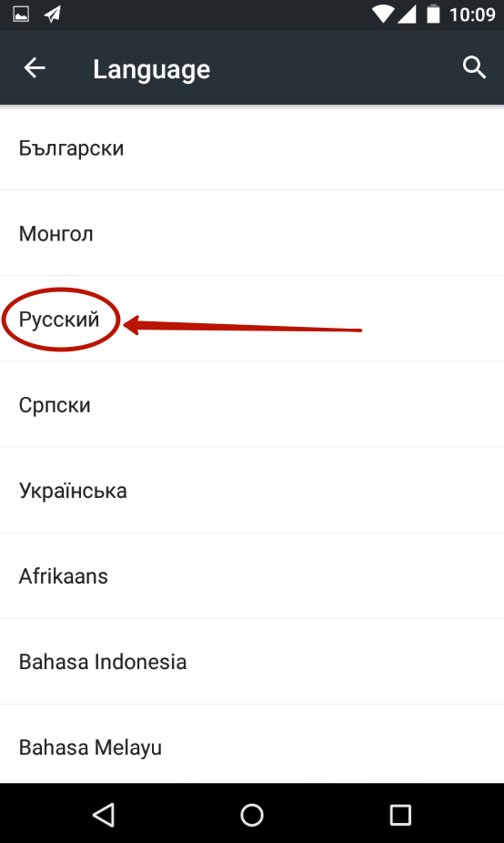Screen dimensions: 504x843
Task: Pick Bahasa Indonesia from list
Action: point(252,661)
